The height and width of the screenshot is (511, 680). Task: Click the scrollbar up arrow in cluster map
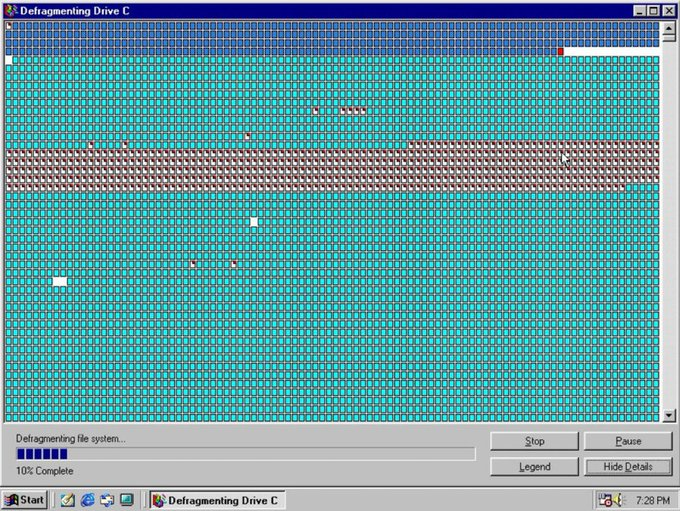click(669, 28)
